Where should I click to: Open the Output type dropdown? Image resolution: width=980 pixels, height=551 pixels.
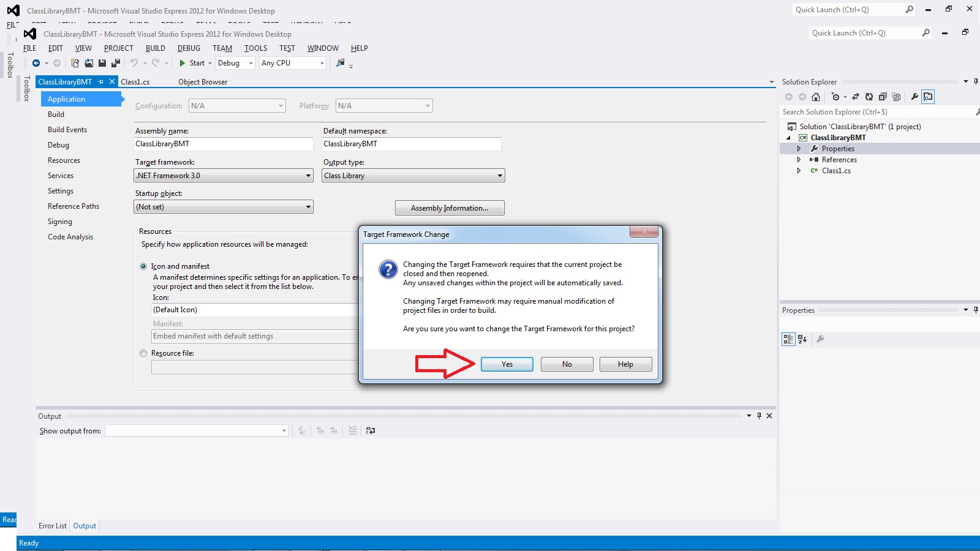click(413, 176)
